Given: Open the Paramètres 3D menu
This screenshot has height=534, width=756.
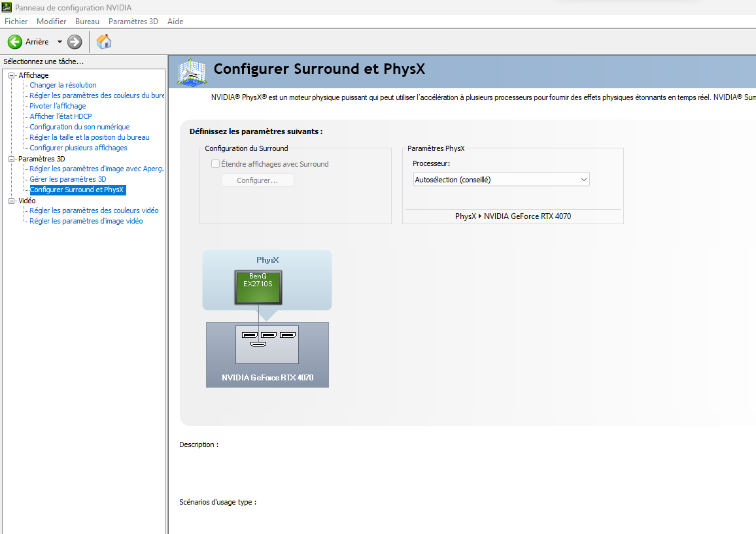Looking at the screenshot, I should click(x=133, y=22).
